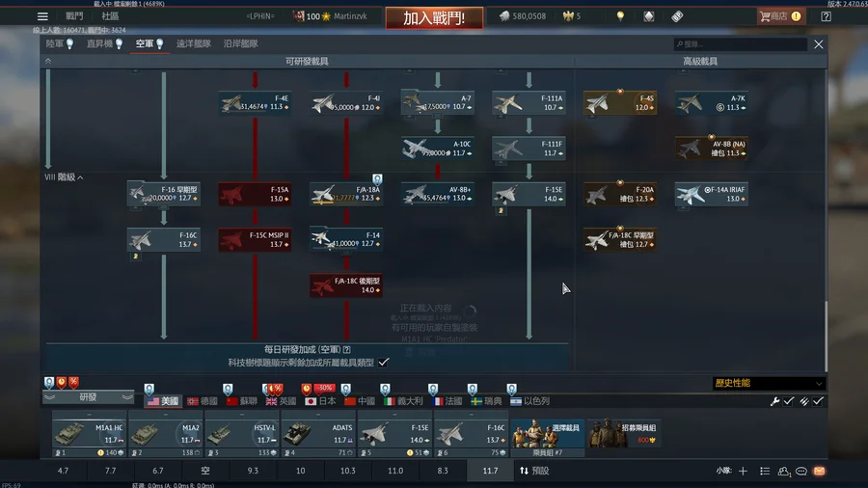This screenshot has height=488, width=868.
Task: Select 瑞典 Sweden nation tab
Action: (487, 401)
